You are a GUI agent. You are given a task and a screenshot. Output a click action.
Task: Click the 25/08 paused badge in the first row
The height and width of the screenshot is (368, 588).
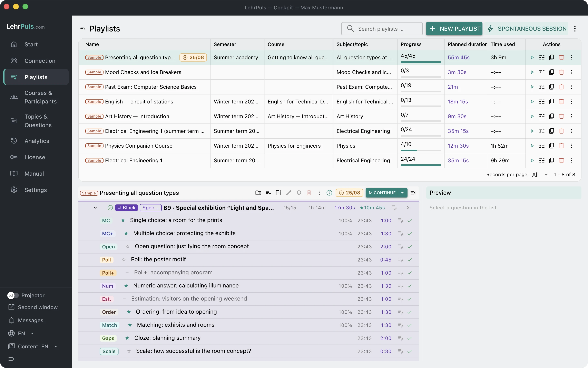[x=193, y=57]
